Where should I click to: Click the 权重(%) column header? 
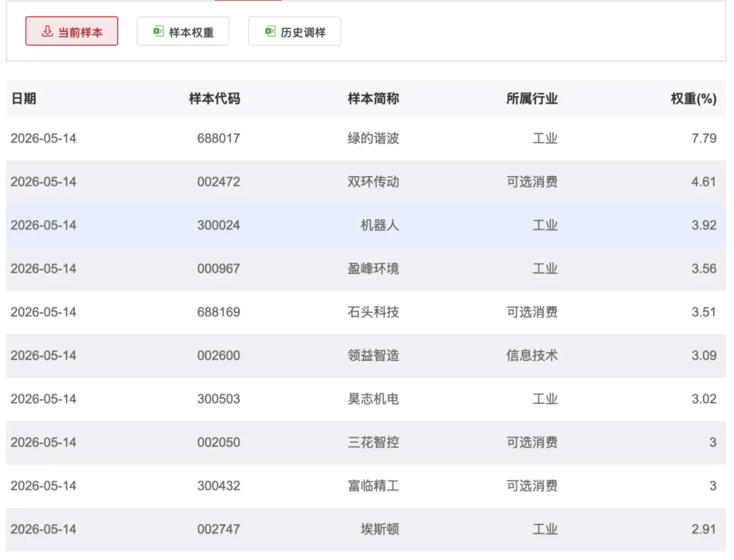coord(693,99)
